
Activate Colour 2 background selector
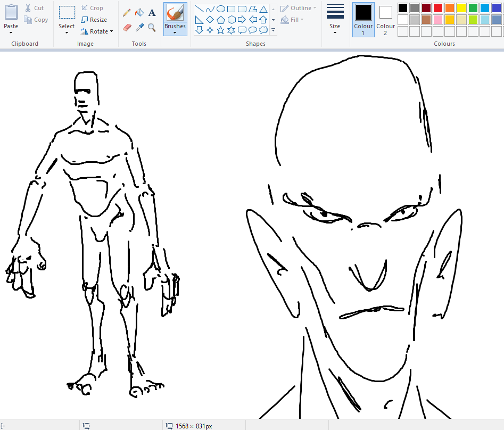[385, 20]
